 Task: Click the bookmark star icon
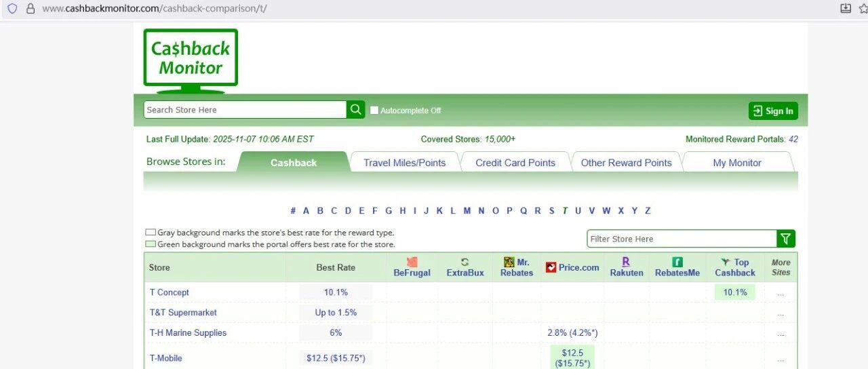coord(863,9)
